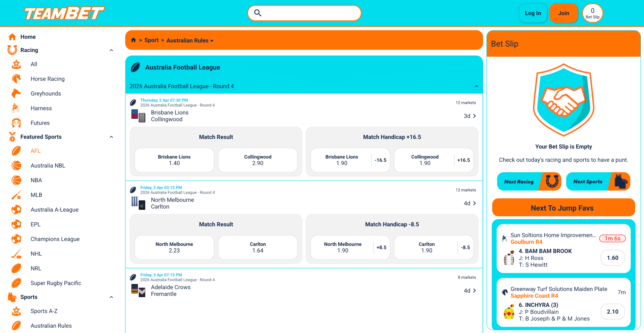Open the Greyhounds racing icon
The image size is (644, 333).
(16, 93)
